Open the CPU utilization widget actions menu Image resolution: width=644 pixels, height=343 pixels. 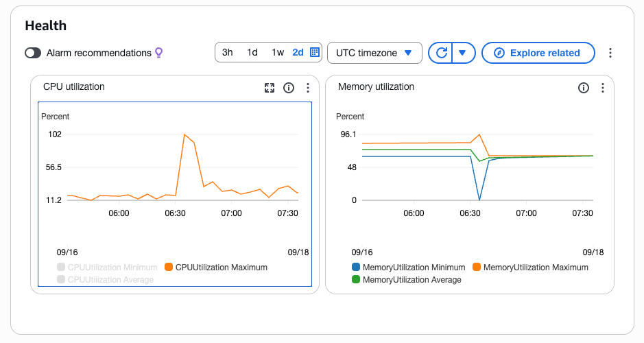pyautogui.click(x=308, y=88)
